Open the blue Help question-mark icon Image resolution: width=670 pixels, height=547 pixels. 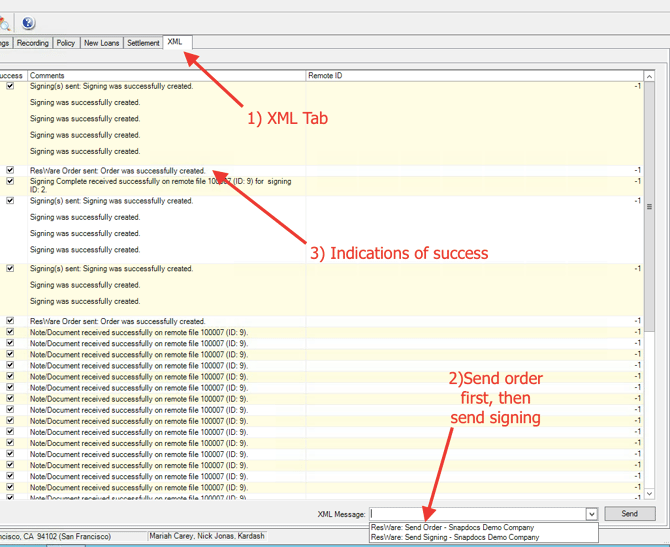(28, 23)
